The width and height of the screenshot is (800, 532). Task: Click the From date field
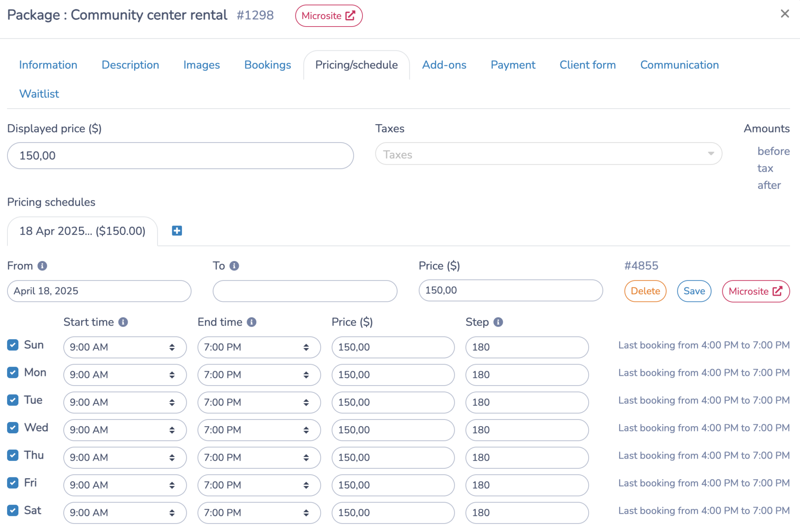point(99,291)
